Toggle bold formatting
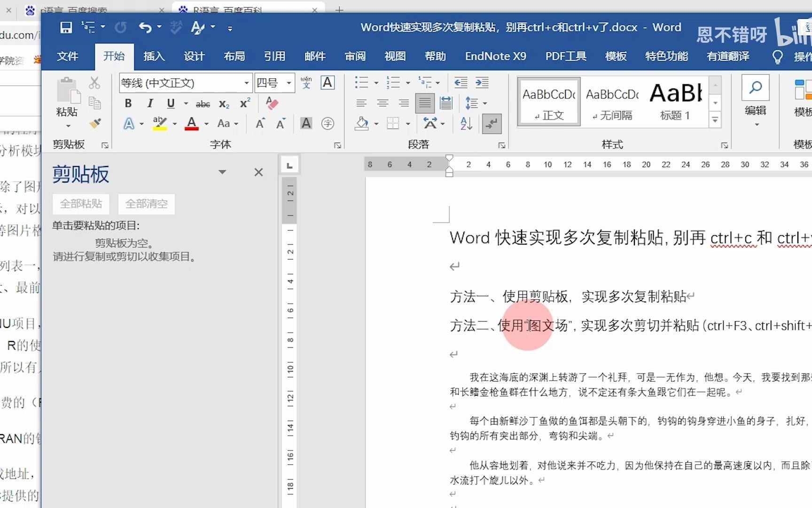This screenshot has width=812, height=508. [x=128, y=103]
